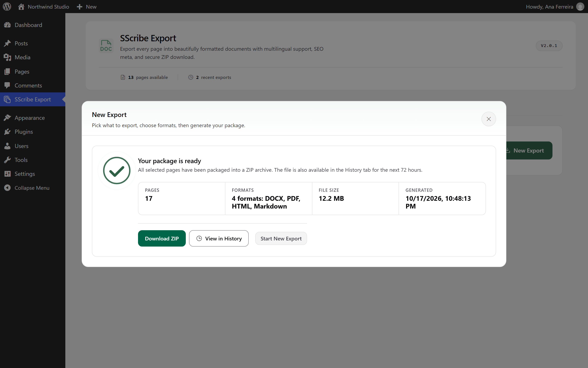Click the 10/17/2026, 10:48:13 PM timestamp
This screenshot has width=588, height=368.
coord(438,202)
